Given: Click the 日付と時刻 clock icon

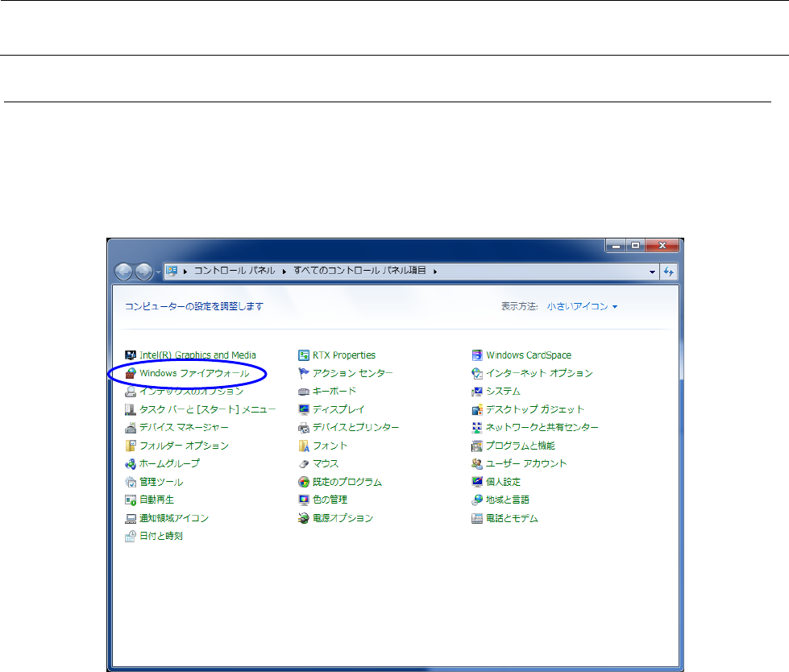Looking at the screenshot, I should tap(131, 536).
